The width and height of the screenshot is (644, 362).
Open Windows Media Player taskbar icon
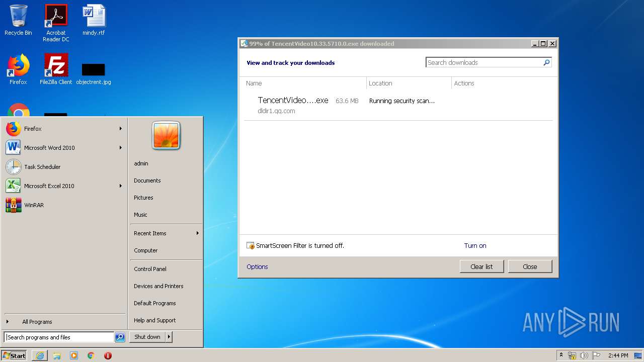[74, 355]
